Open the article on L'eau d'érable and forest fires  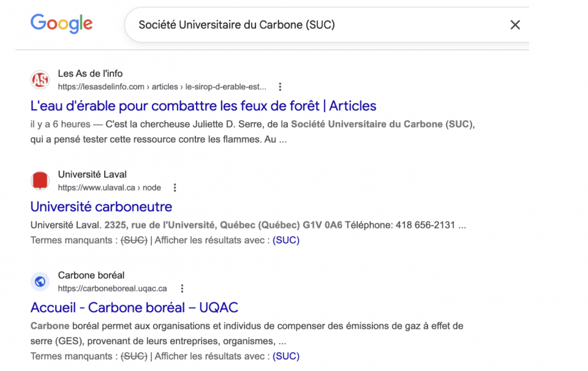coord(203,106)
